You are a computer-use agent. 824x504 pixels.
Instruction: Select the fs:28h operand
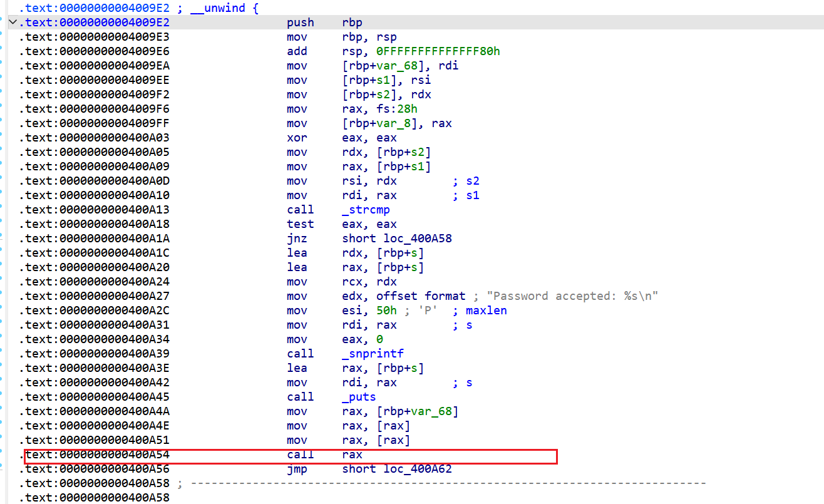(x=398, y=109)
